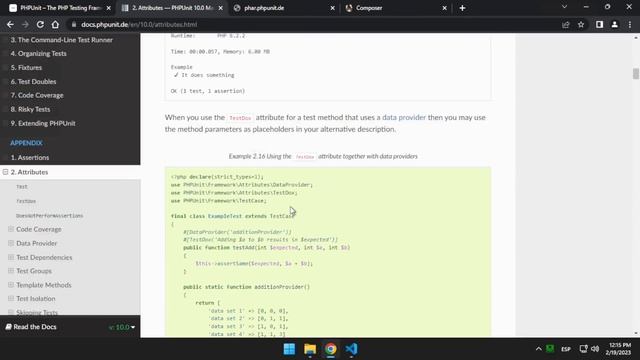Open the Test Dependencies sidebar link
The image size is (640, 360).
[x=44, y=257]
